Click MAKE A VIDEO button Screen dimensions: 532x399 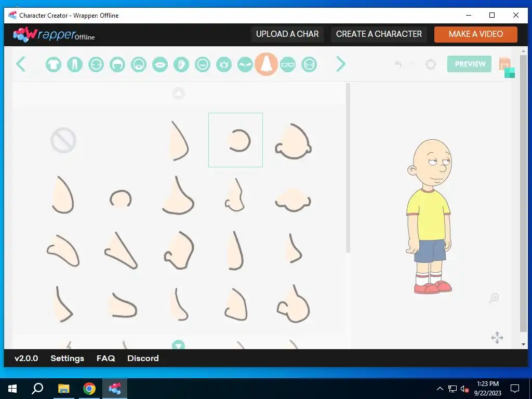pyautogui.click(x=476, y=34)
